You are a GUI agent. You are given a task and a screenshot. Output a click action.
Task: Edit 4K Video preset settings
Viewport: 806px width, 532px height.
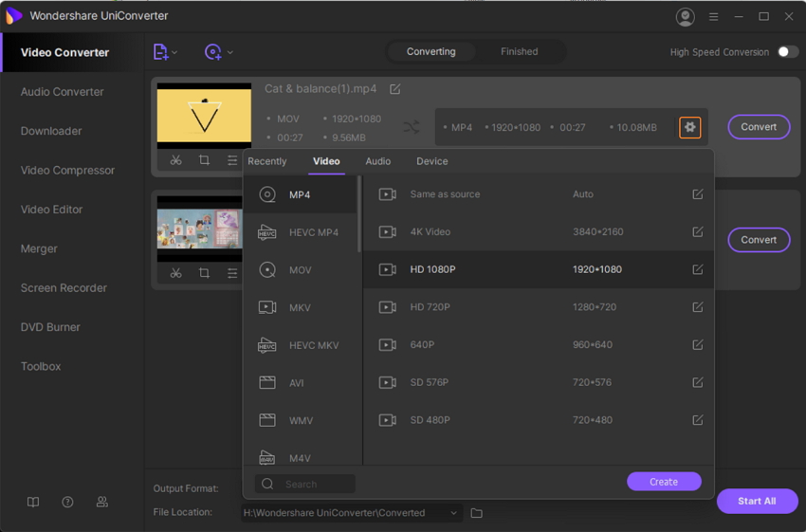[698, 231]
